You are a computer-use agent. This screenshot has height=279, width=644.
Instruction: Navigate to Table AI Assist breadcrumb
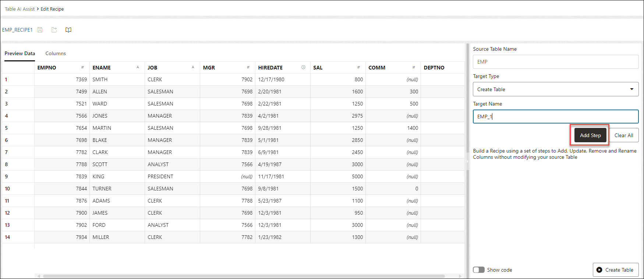[x=20, y=9]
